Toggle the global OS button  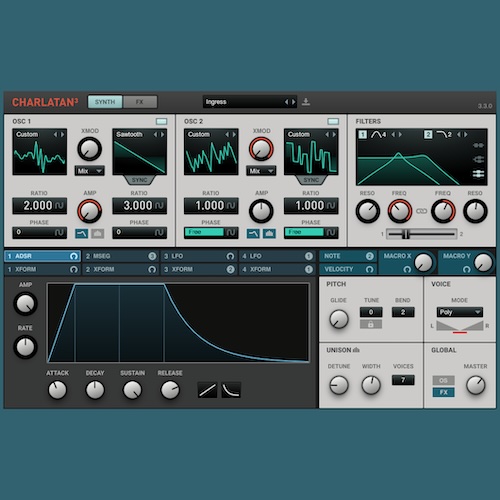tap(443, 380)
